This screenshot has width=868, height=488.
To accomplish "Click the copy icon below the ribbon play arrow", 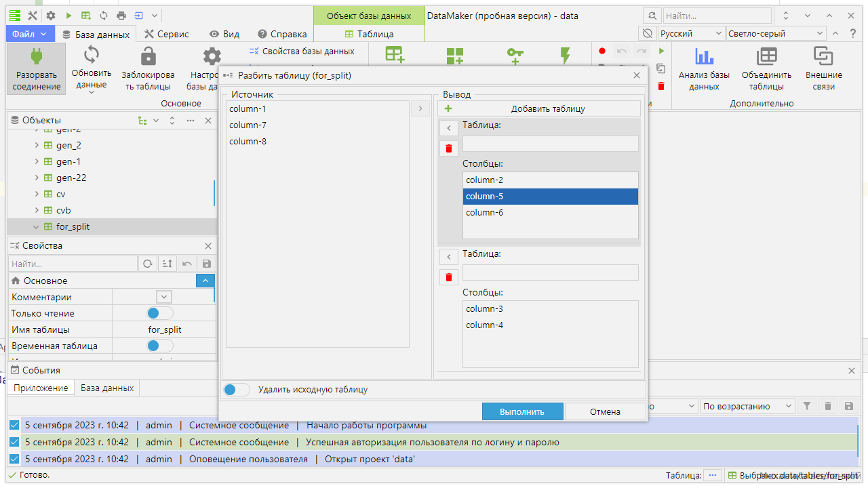I will coord(661,68).
